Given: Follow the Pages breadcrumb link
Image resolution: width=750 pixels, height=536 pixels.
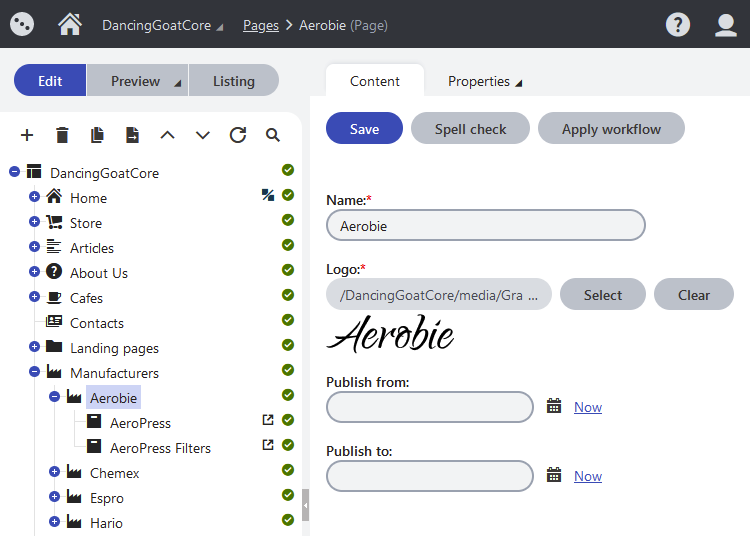Looking at the screenshot, I should coord(261,25).
